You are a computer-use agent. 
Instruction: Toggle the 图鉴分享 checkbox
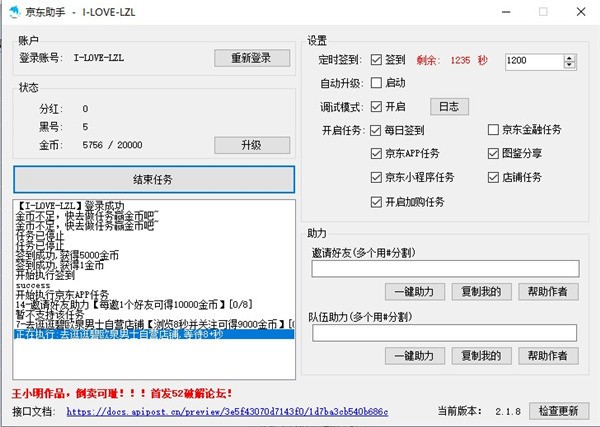493,154
